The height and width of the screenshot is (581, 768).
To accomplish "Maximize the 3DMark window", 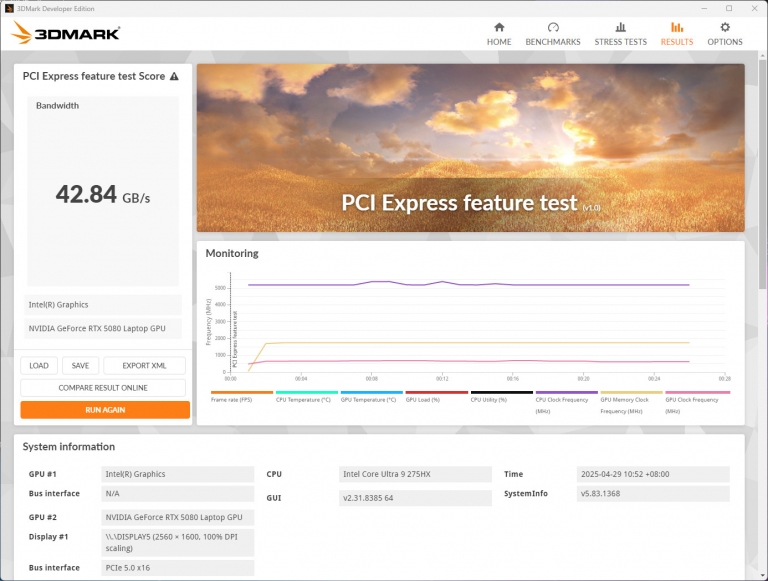I will click(729, 8).
